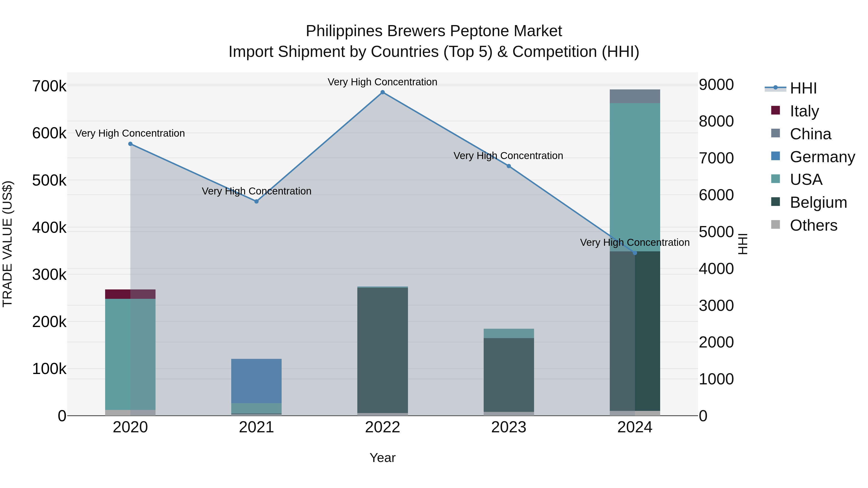Click the Belgium bar segment in 2024
The width and height of the screenshot is (868, 488).
(635, 331)
